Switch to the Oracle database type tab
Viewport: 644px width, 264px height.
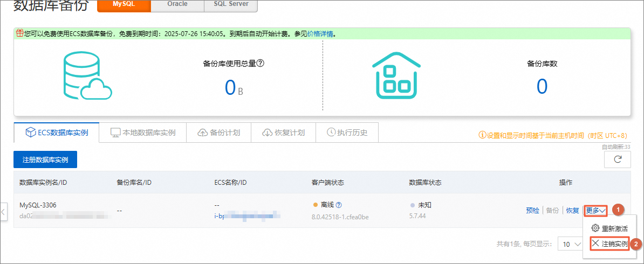[x=177, y=4]
